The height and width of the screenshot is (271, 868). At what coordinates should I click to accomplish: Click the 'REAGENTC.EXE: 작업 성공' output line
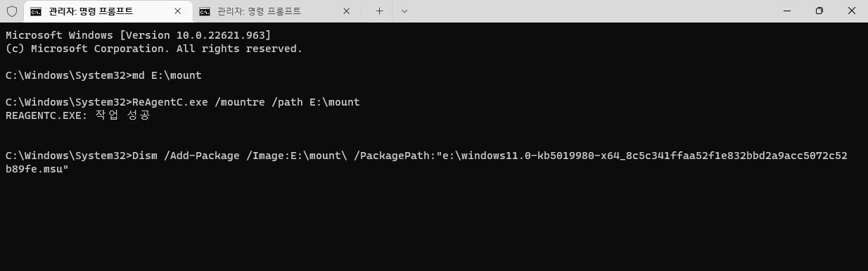coord(78,115)
